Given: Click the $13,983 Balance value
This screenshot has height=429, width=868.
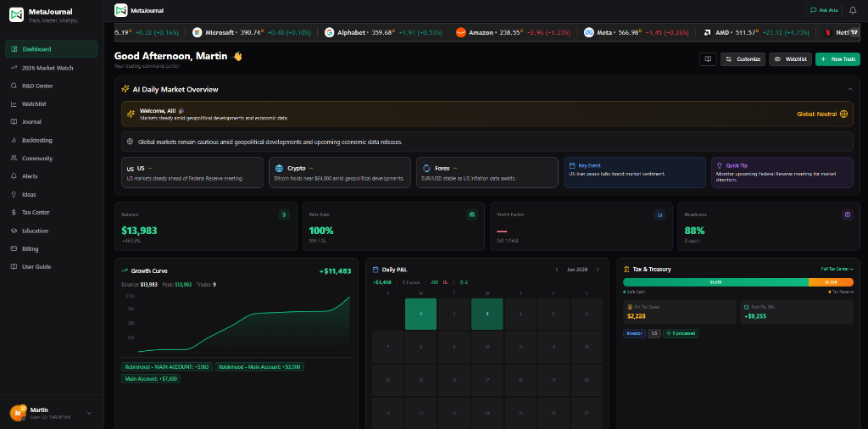Looking at the screenshot, I should tap(140, 231).
